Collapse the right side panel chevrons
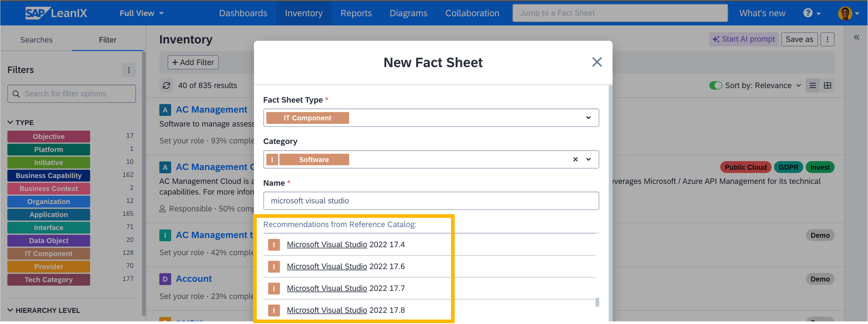The height and width of the screenshot is (324, 868). coord(856,37)
